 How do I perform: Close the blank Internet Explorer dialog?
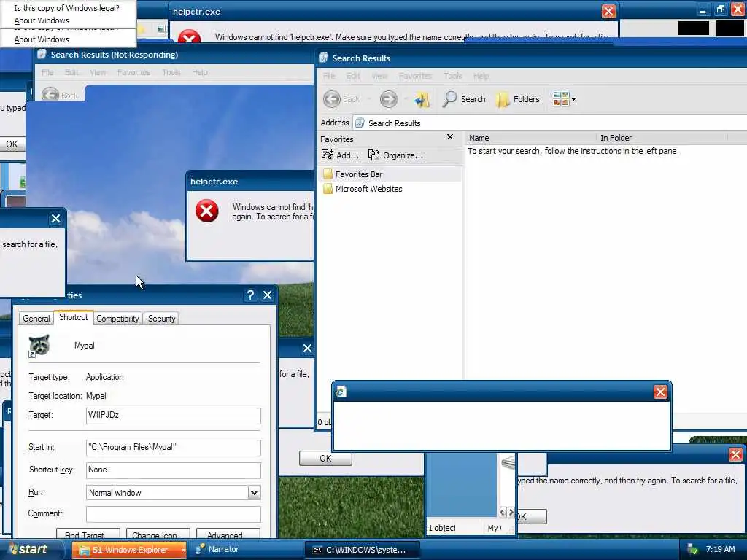659,392
